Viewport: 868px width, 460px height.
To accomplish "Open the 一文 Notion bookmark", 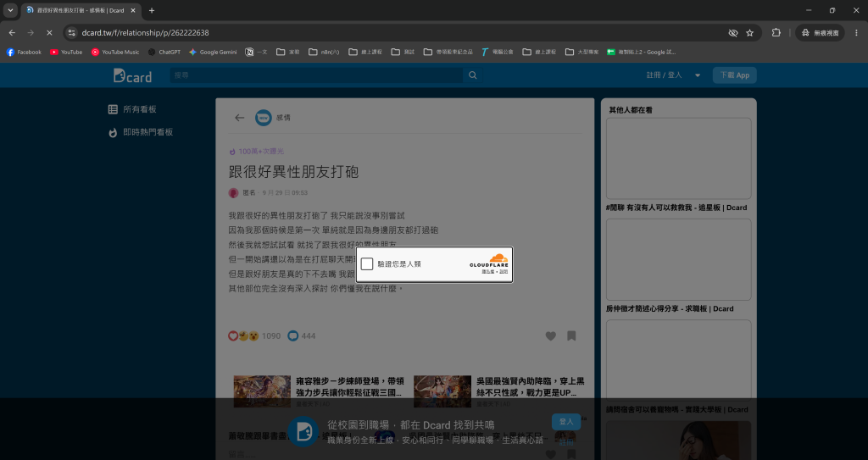I will tap(256, 52).
